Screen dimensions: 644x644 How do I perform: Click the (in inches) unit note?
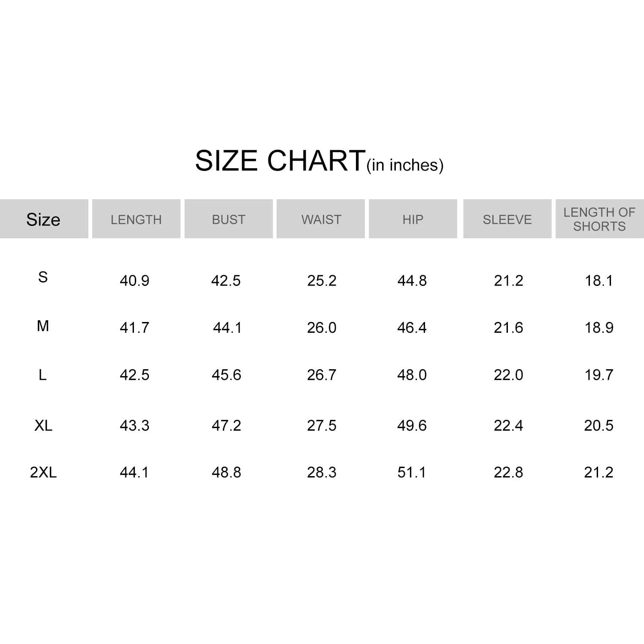click(x=405, y=165)
